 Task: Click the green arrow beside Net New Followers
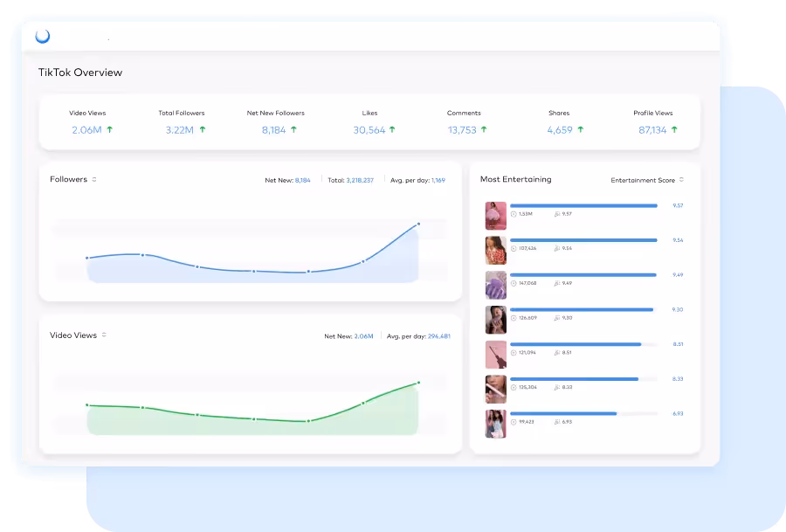pyautogui.click(x=294, y=129)
